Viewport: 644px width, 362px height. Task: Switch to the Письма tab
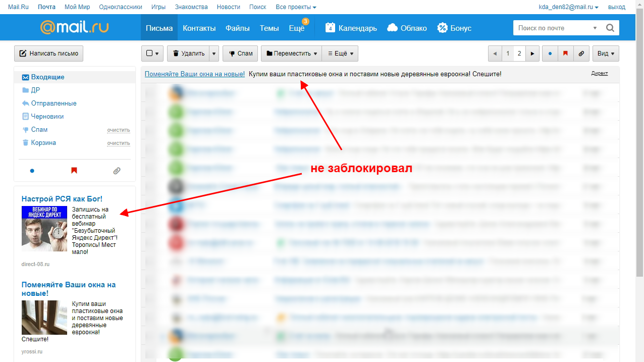[159, 28]
